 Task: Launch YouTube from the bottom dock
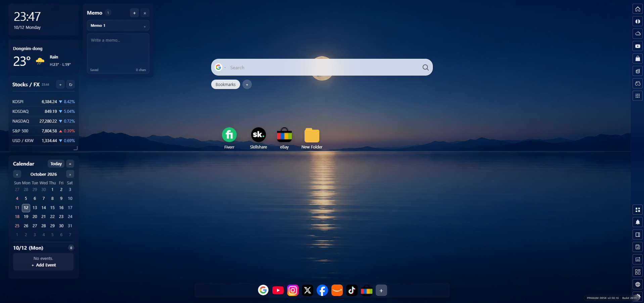[x=278, y=290]
